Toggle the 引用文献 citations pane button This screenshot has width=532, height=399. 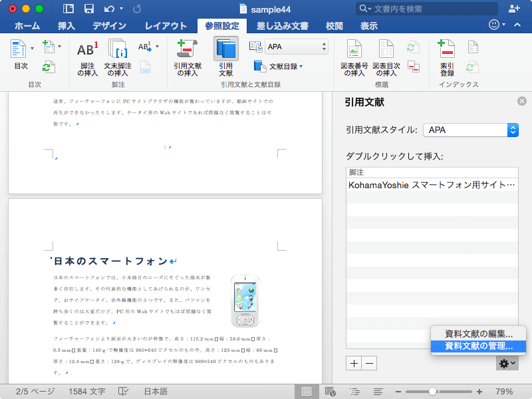(x=226, y=58)
